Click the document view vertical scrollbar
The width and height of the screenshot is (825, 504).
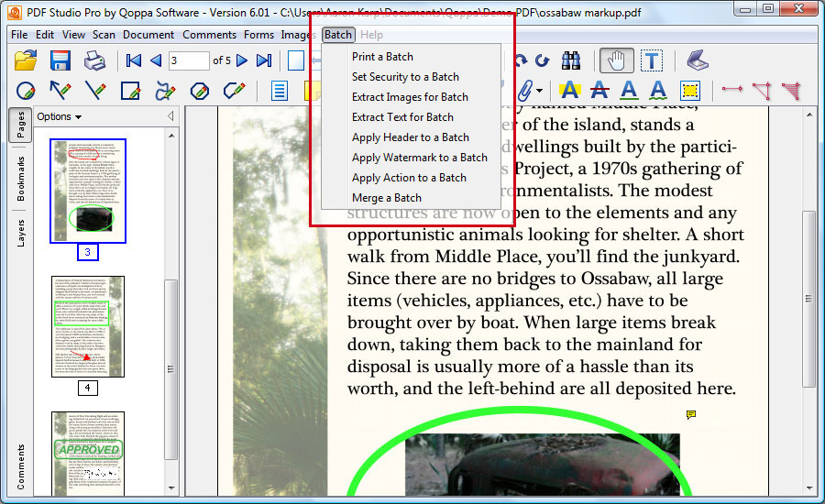[808, 300]
